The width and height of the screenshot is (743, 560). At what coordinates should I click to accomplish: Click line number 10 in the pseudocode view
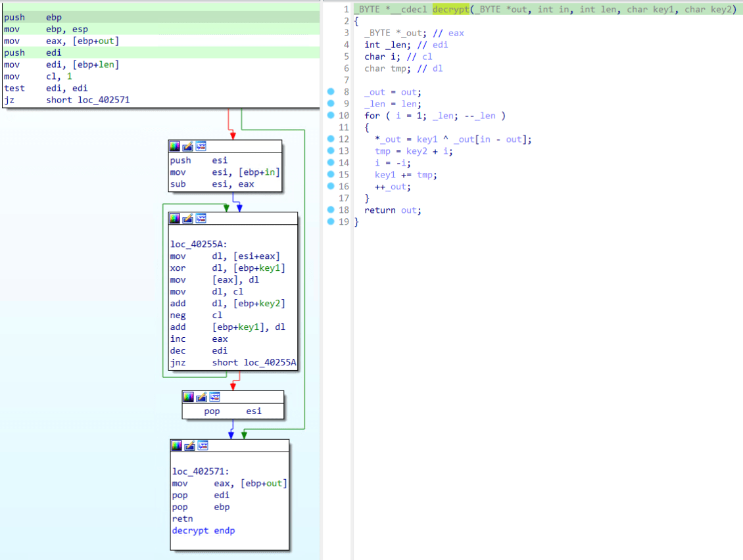[x=343, y=116]
